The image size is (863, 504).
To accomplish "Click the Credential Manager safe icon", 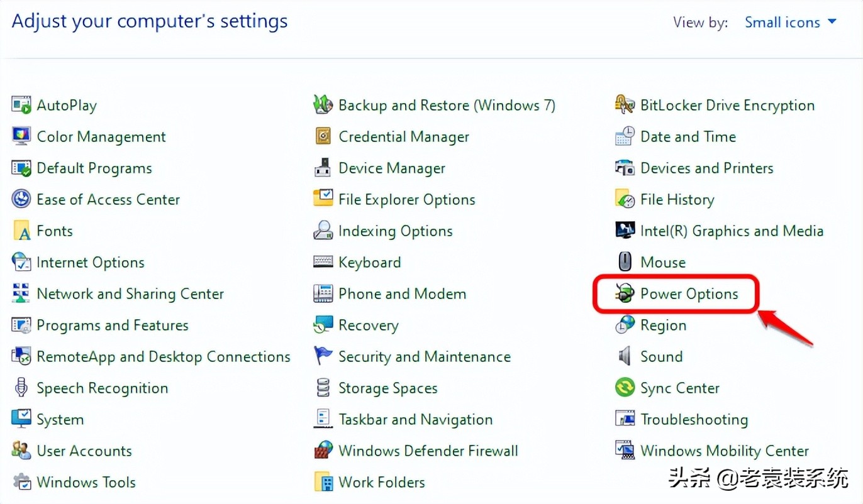I will coord(323,136).
